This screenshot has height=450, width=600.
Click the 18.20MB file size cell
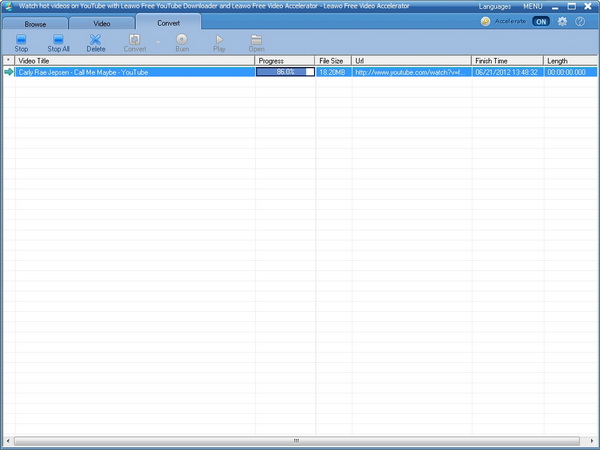(x=332, y=72)
